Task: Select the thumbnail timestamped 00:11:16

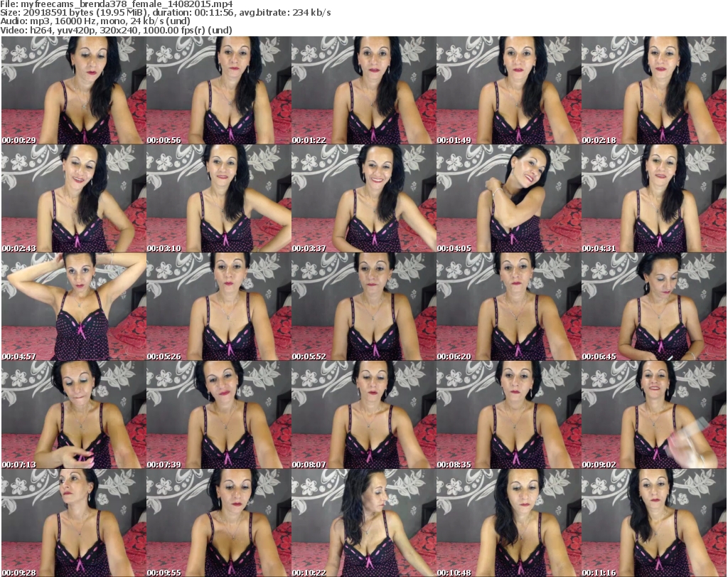Action: [x=654, y=523]
